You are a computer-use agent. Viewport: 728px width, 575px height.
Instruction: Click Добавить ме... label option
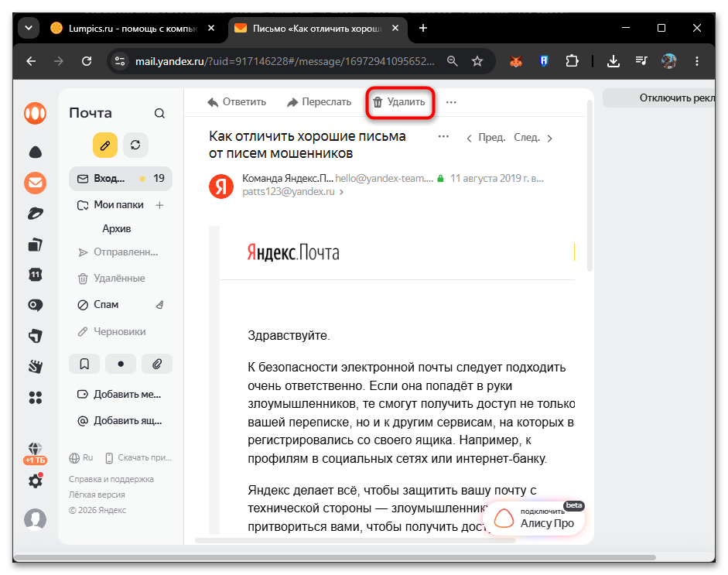[121, 395]
